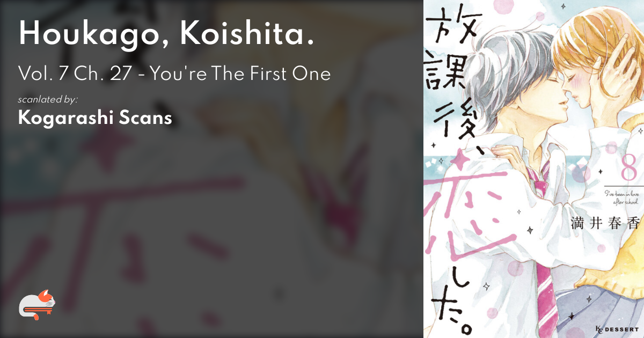This screenshot has width=644, height=338.
Task: Click the 'scanlated by:' label
Action: click(x=48, y=99)
